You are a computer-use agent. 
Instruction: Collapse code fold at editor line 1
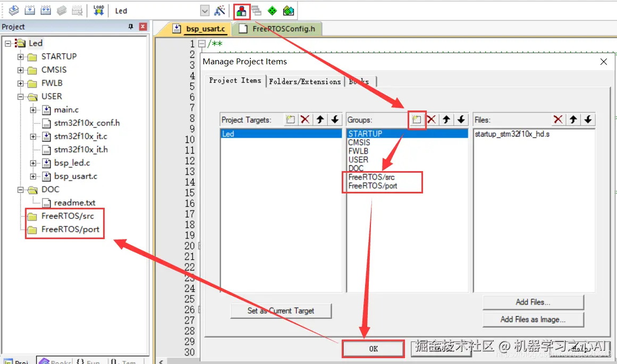(x=202, y=44)
